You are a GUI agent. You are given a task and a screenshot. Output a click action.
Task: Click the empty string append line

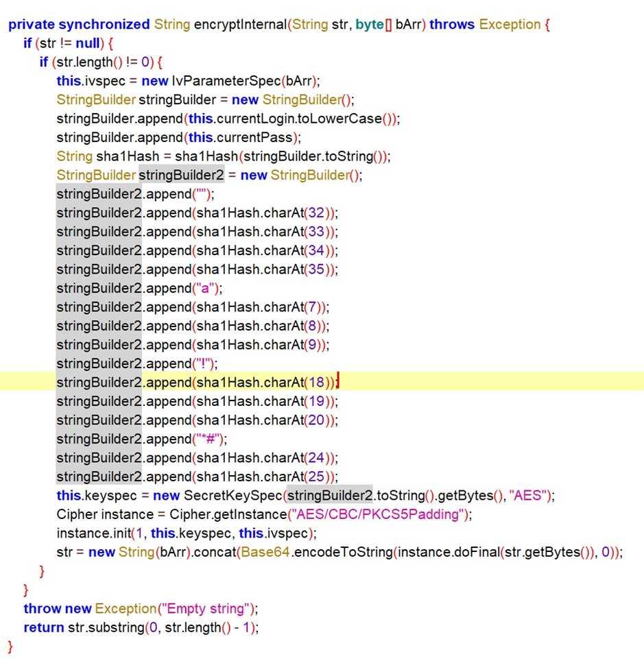[135, 194]
